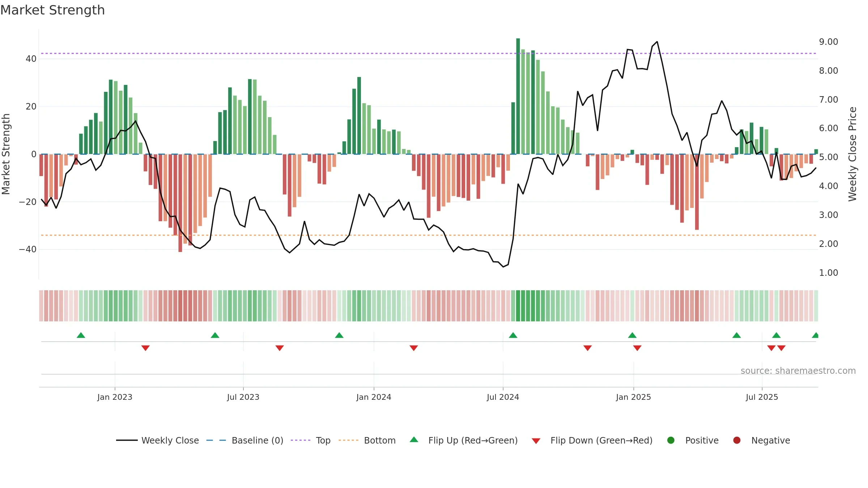
Task: Click the flip-up marker before Jan 2024
Action: click(339, 335)
